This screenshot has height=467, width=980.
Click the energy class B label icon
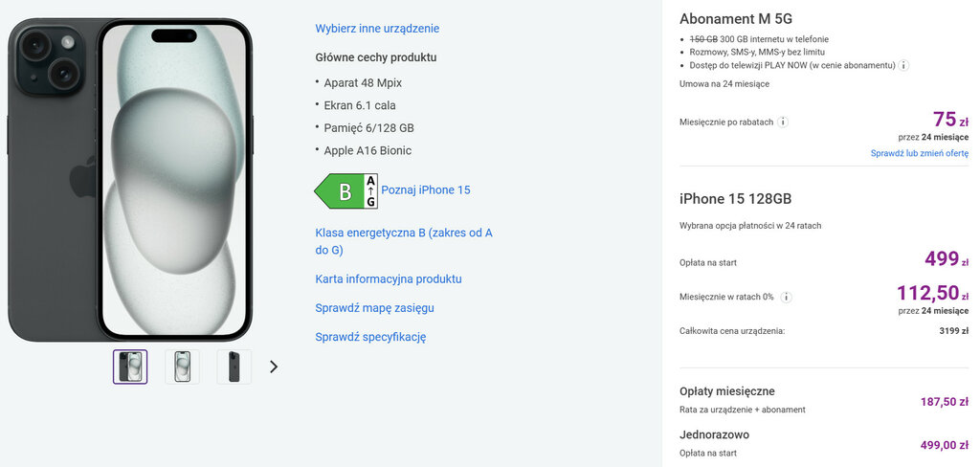pos(345,191)
